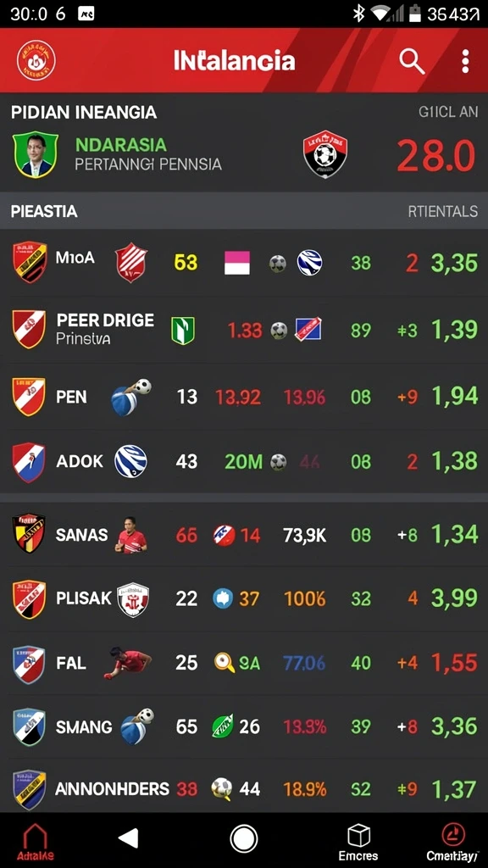Select NDARASIA player avatar badge
Image resolution: width=488 pixels, height=868 pixels.
coord(36,154)
